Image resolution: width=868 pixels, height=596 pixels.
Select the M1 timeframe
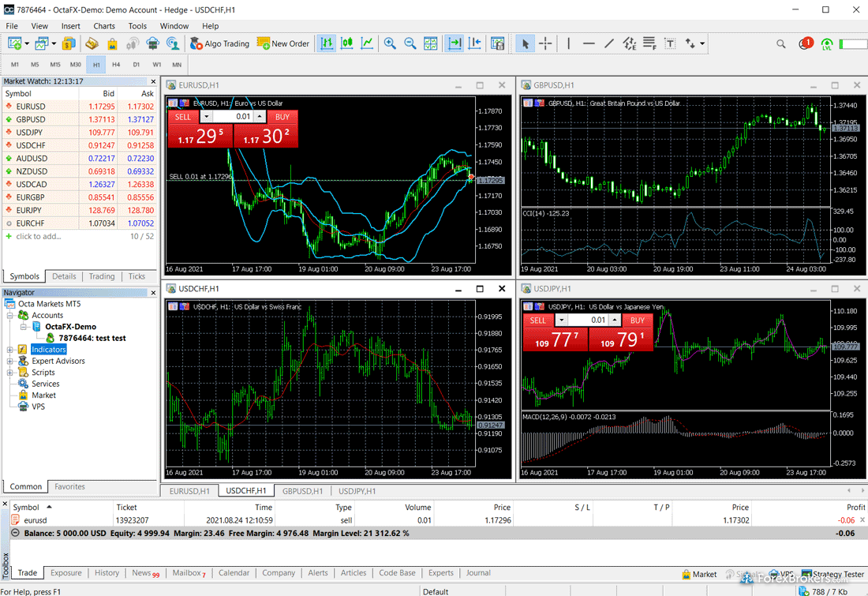click(15, 64)
